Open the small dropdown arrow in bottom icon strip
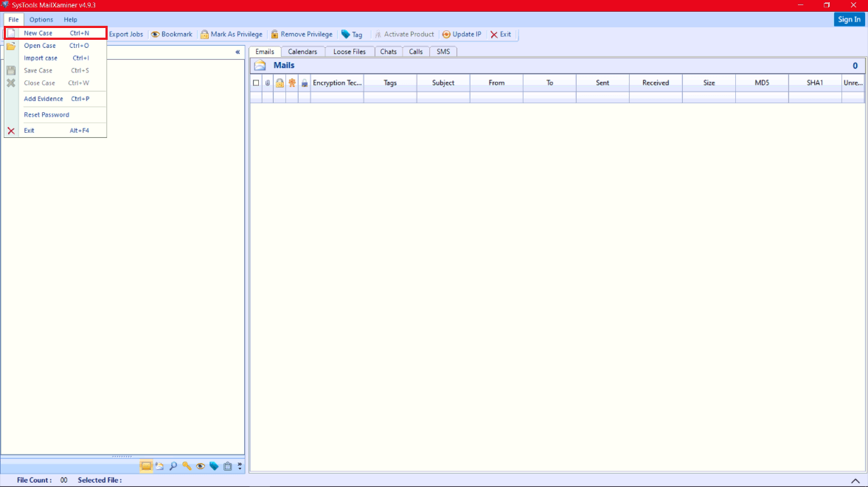 tap(240, 467)
